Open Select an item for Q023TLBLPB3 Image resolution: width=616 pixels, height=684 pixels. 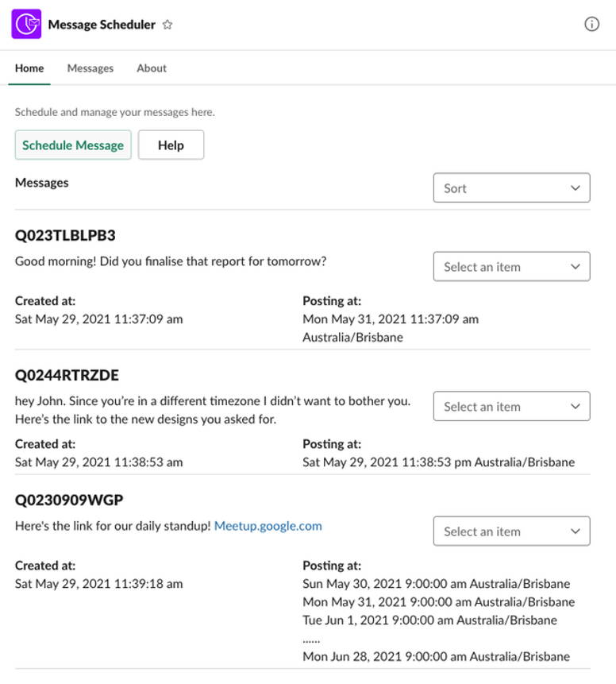511,267
